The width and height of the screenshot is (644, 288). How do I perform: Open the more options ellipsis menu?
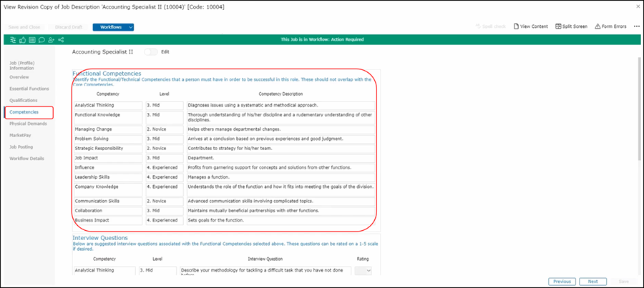[x=636, y=26]
